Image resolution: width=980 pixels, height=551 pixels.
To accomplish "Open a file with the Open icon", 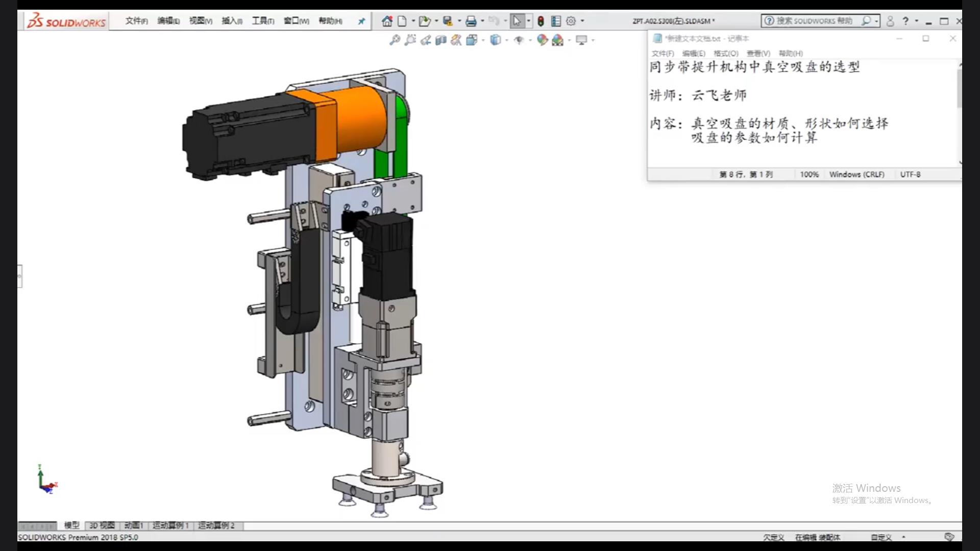I will click(x=424, y=21).
